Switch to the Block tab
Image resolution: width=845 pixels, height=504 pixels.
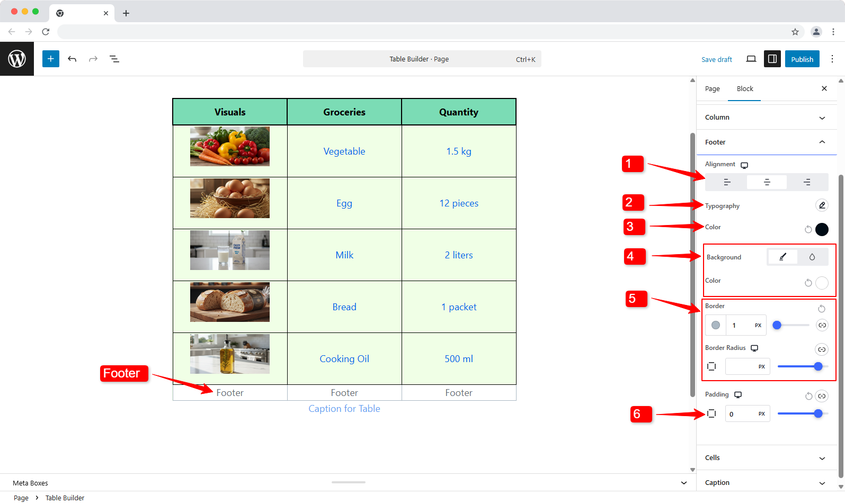pos(745,89)
